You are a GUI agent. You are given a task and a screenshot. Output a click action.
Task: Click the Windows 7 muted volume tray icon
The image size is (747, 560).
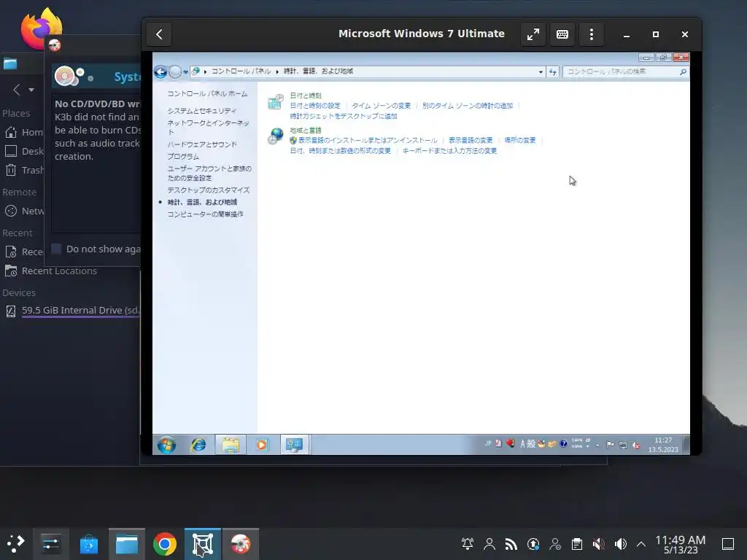[x=636, y=446]
